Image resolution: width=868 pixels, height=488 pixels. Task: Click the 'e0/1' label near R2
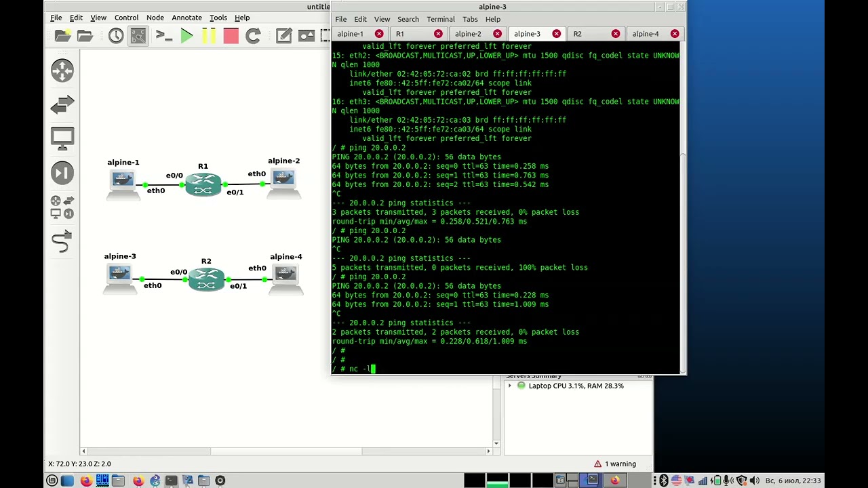pyautogui.click(x=238, y=286)
